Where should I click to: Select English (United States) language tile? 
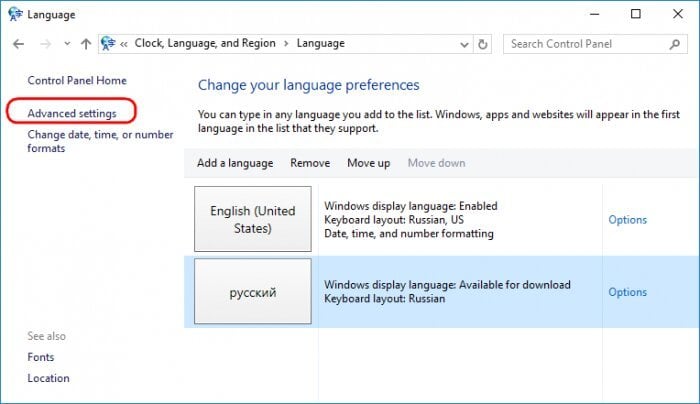[253, 219]
